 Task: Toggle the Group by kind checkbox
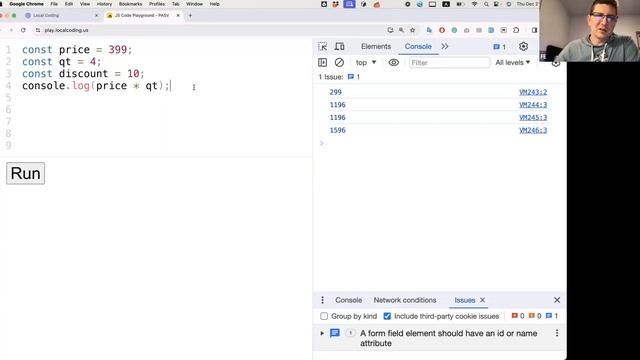tap(324, 316)
